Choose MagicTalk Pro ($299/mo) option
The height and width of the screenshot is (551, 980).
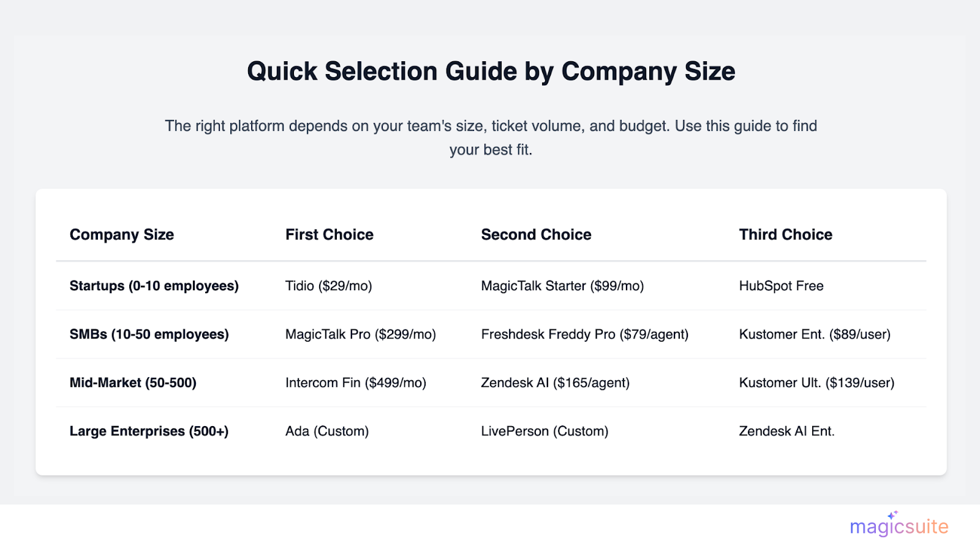coord(360,334)
